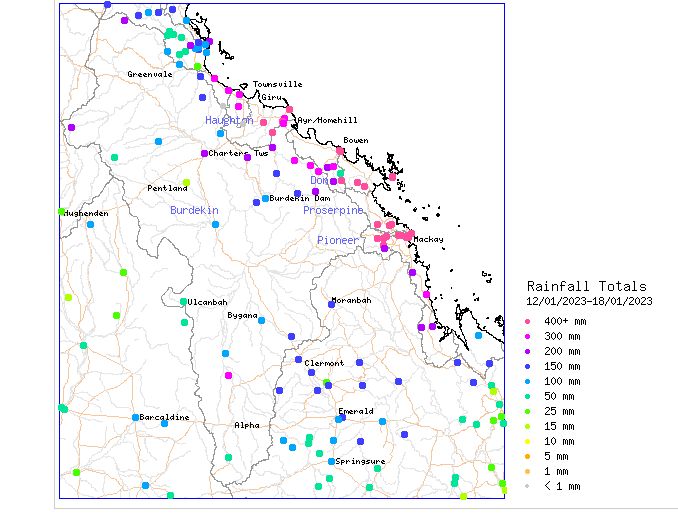Image resolution: width=678 pixels, height=530 pixels.
Task: Click the Haughton basin label
Action: tap(229, 120)
